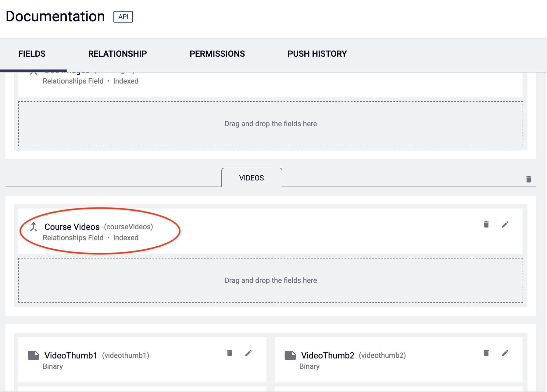
Task: Click the drop zone below Course Videos
Action: (x=270, y=280)
